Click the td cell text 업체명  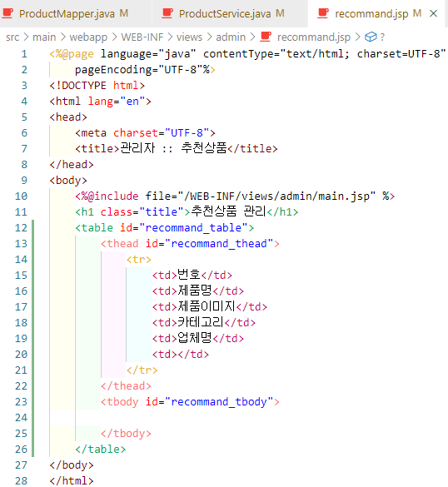click(195, 338)
